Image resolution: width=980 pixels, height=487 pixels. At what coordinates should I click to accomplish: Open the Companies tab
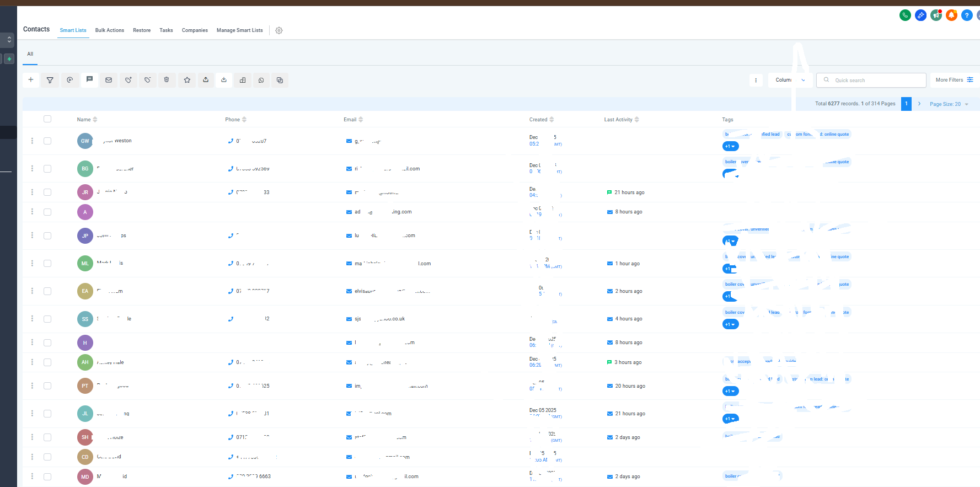tap(195, 30)
